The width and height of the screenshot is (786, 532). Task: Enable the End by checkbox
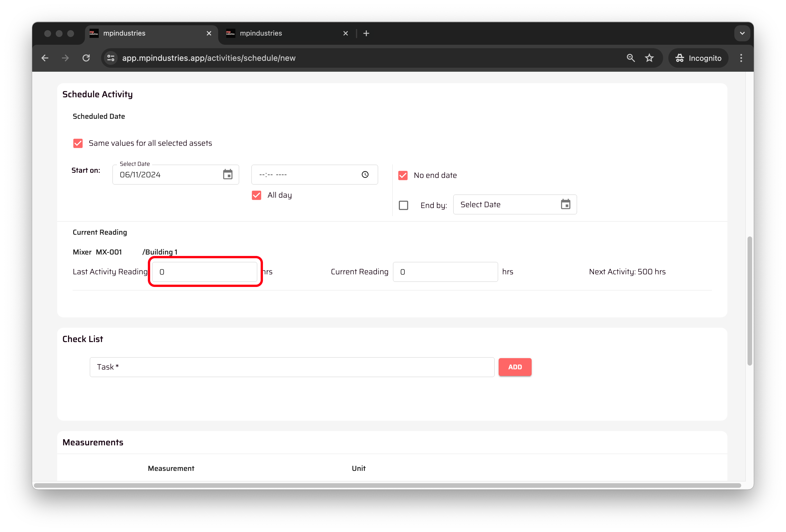click(x=403, y=205)
